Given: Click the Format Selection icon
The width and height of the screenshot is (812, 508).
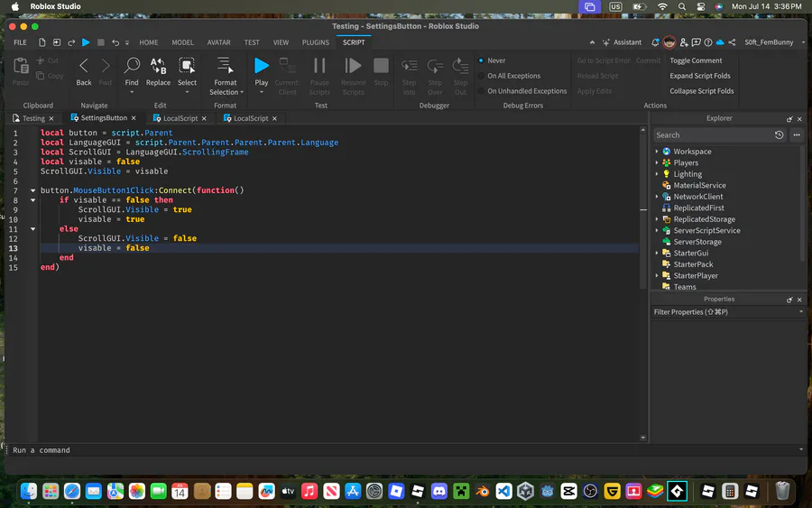Looking at the screenshot, I should coord(225,66).
